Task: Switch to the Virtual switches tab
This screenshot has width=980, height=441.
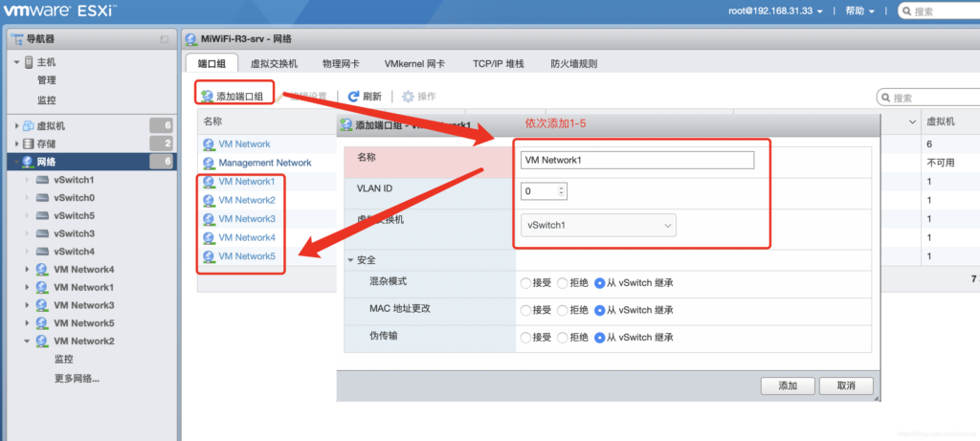Action: tap(274, 63)
